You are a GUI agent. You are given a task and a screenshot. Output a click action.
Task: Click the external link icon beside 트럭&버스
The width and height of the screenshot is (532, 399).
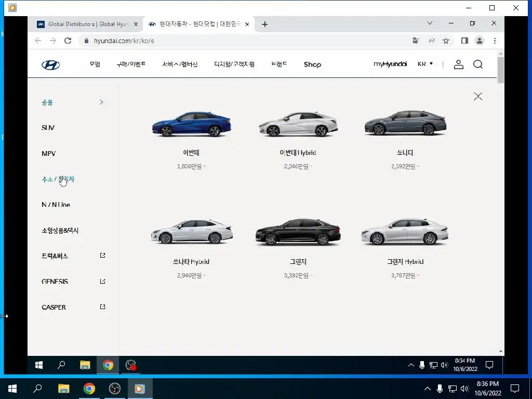[102, 256]
